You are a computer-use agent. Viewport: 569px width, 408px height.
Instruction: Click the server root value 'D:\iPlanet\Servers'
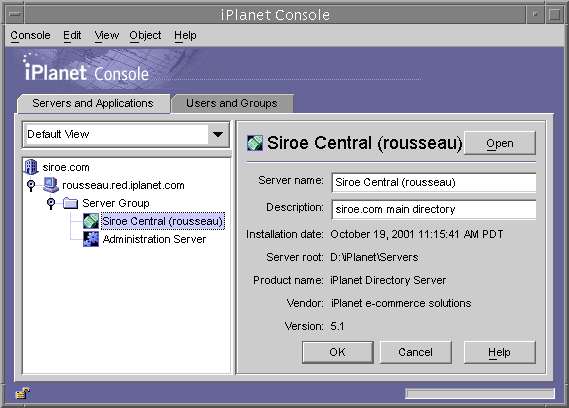click(x=374, y=257)
